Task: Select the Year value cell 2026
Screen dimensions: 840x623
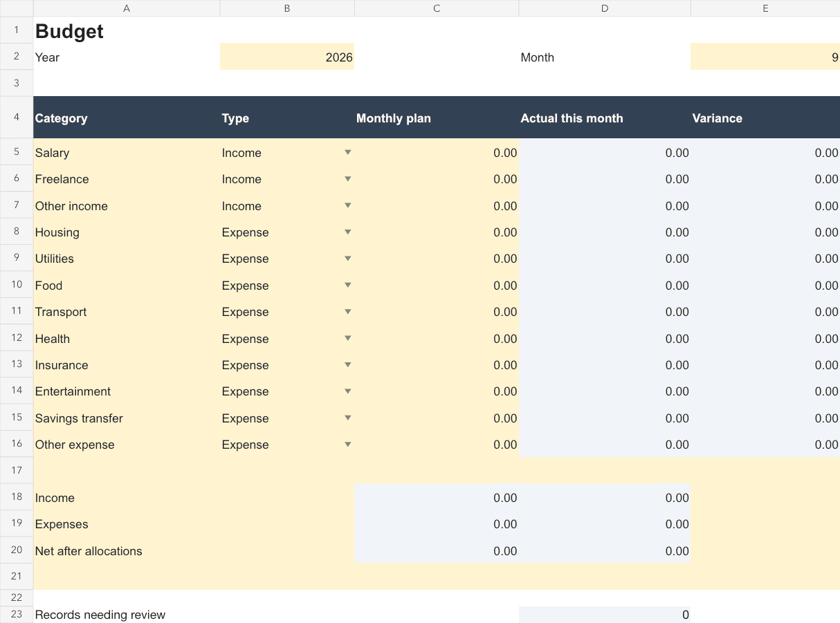Action: (x=287, y=57)
